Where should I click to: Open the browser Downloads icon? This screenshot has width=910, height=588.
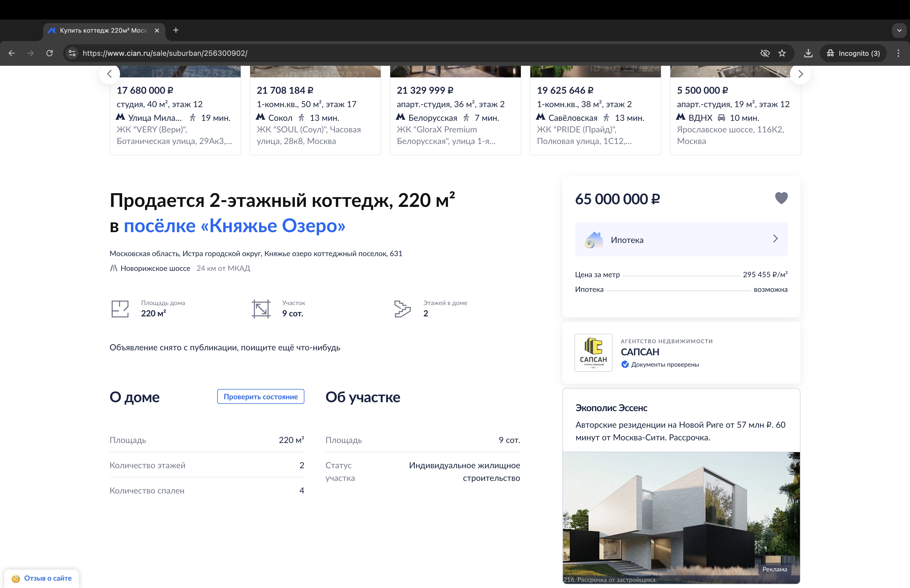[808, 53]
